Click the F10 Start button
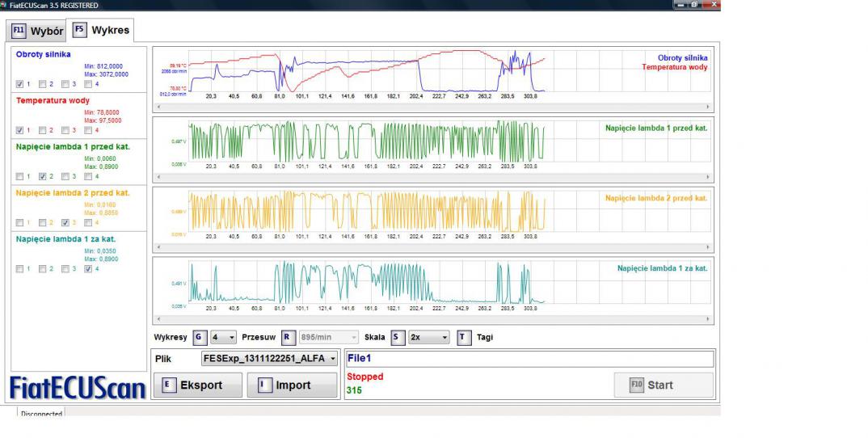 (x=663, y=385)
